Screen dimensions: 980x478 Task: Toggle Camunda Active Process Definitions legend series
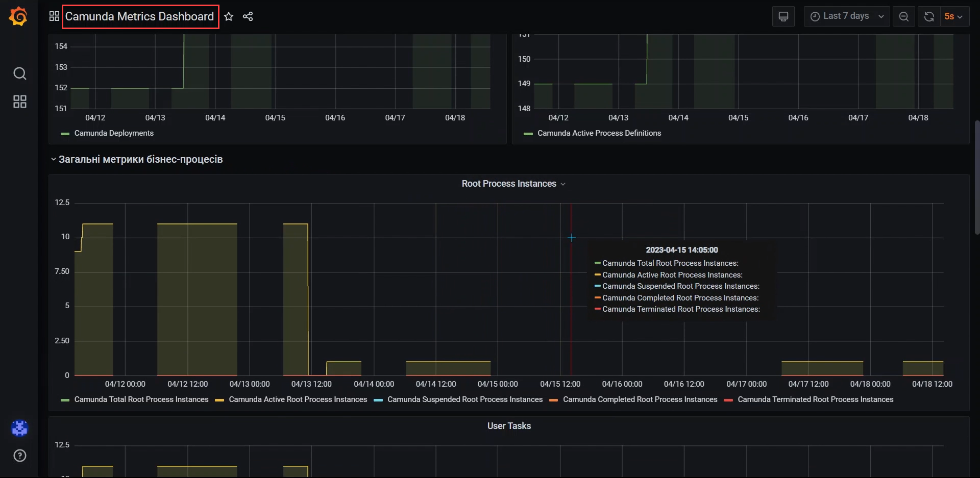pyautogui.click(x=599, y=133)
